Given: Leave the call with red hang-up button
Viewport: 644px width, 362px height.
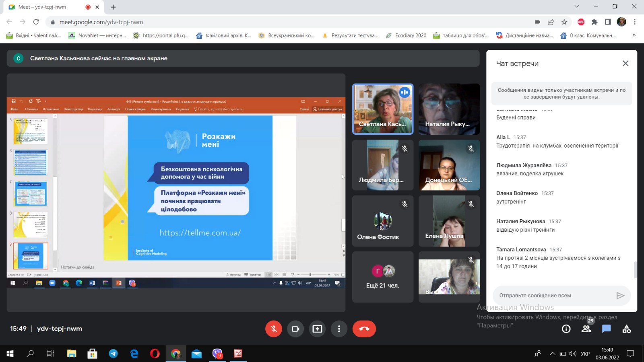Looking at the screenshot, I should pyautogui.click(x=364, y=329).
